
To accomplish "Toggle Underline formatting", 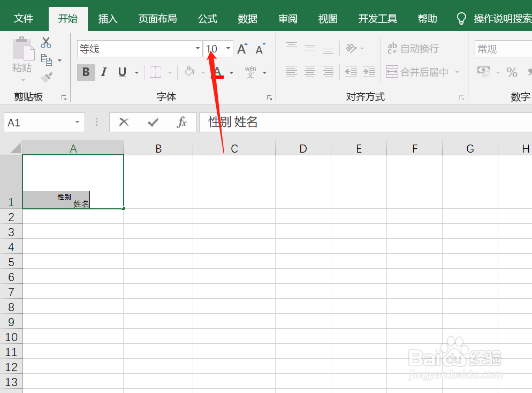I will pos(123,72).
